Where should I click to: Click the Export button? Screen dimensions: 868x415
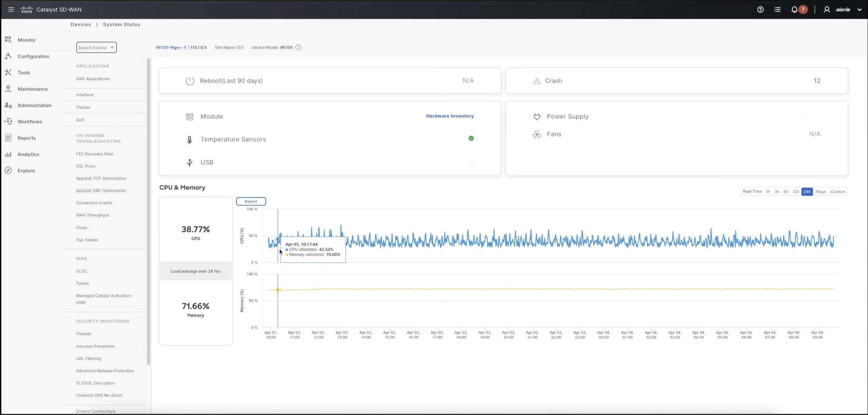[251, 201]
